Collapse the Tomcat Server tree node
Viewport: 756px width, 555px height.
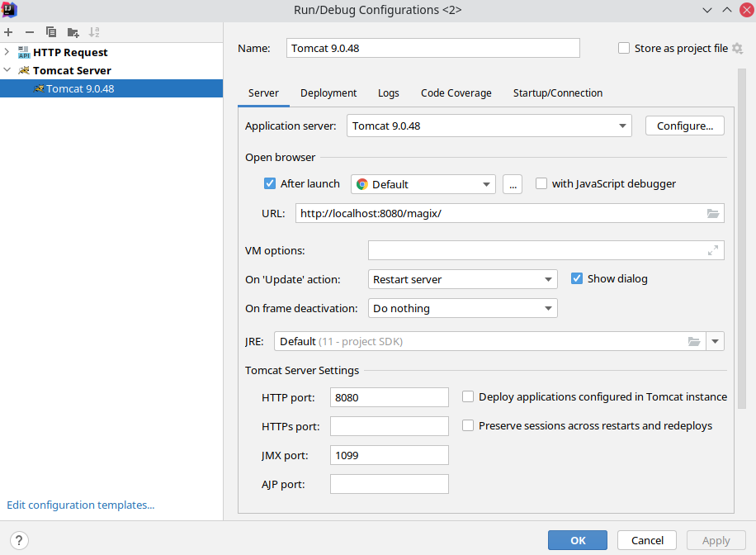(x=7, y=70)
